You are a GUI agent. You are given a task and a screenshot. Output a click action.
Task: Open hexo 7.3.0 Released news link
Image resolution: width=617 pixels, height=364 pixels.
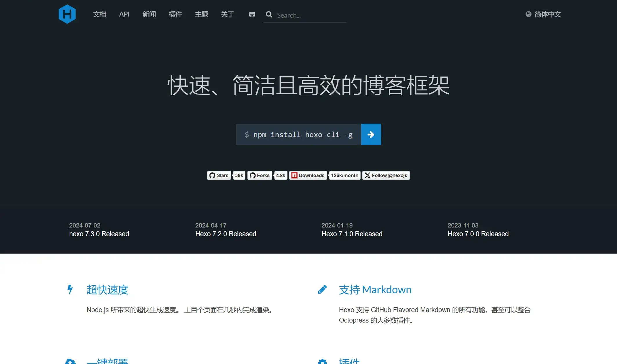(x=99, y=234)
